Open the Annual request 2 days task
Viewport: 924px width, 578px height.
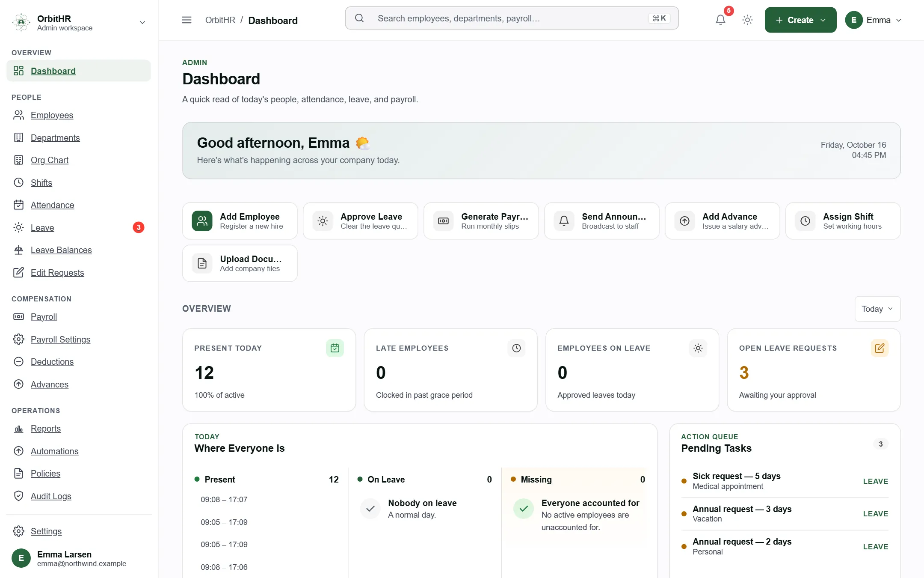click(x=785, y=546)
